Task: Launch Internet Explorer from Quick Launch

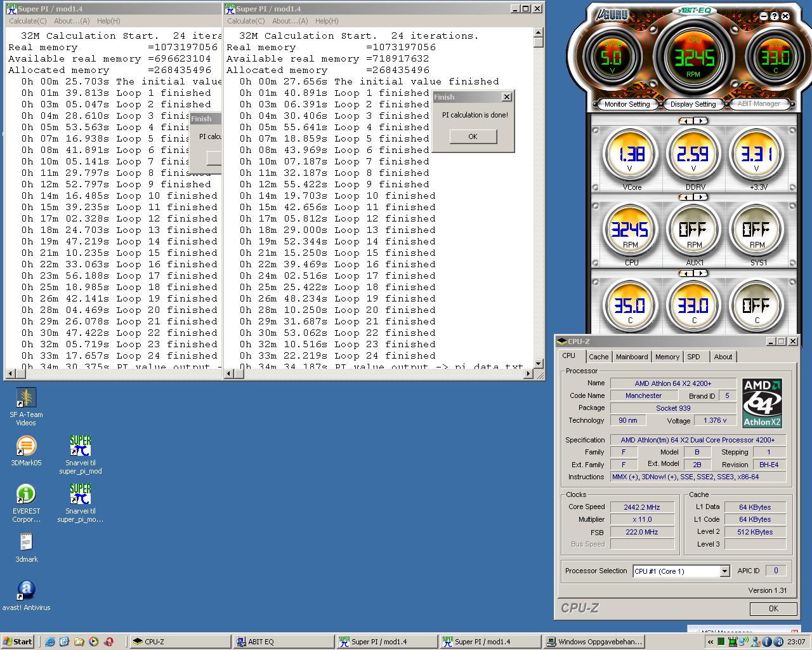Action: (50, 642)
